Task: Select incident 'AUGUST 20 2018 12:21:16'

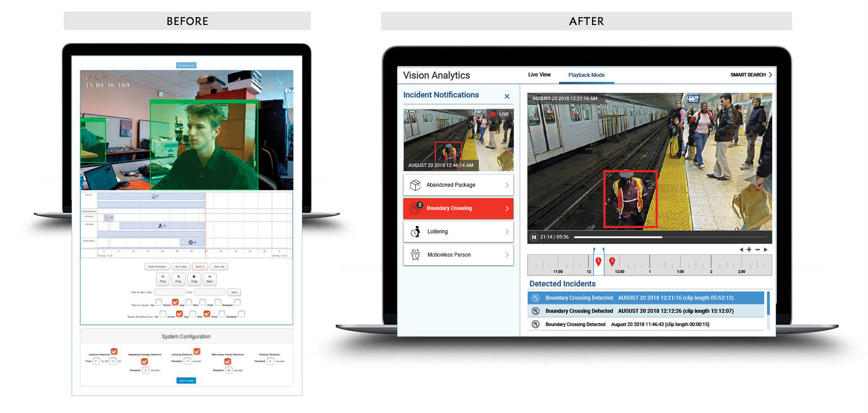Action: click(x=646, y=298)
